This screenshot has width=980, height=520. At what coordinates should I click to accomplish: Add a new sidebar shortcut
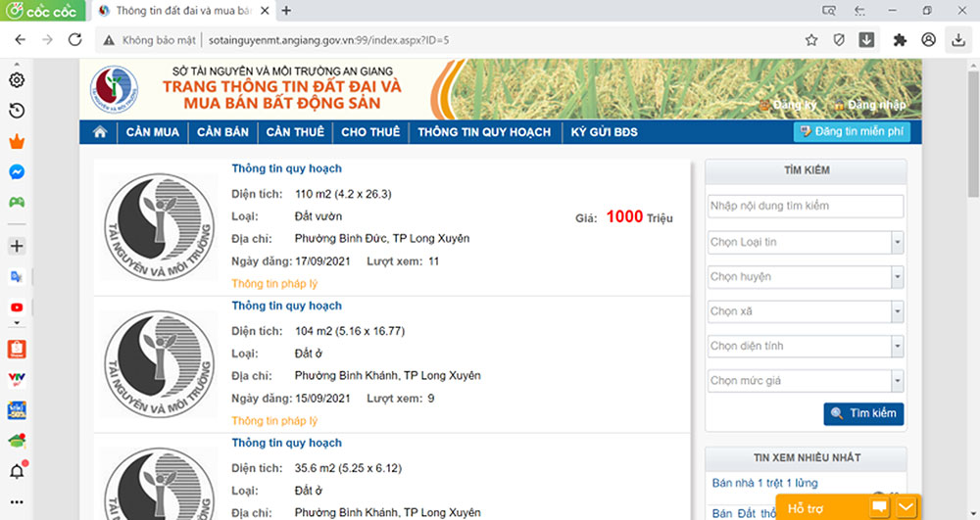click(x=17, y=246)
